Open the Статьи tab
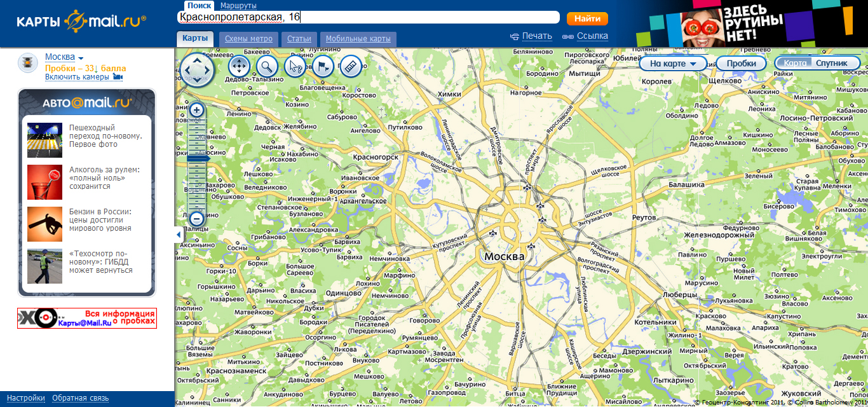868x407 pixels. pos(299,39)
